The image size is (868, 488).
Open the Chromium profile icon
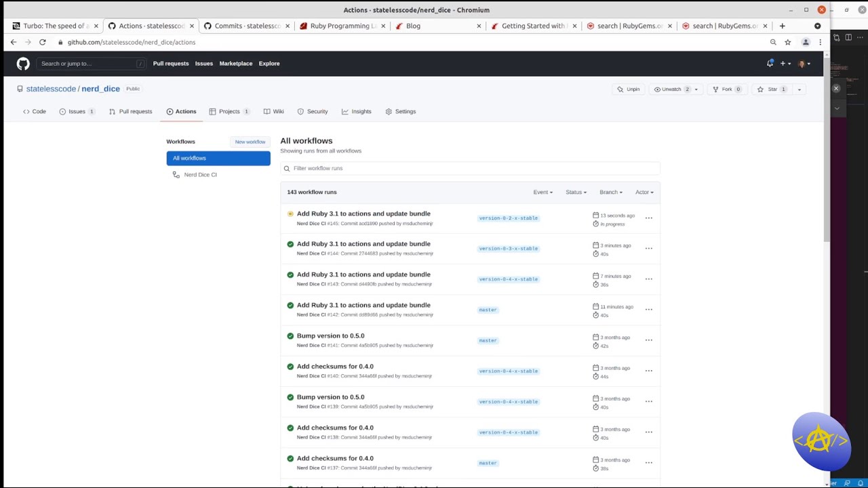tap(806, 42)
